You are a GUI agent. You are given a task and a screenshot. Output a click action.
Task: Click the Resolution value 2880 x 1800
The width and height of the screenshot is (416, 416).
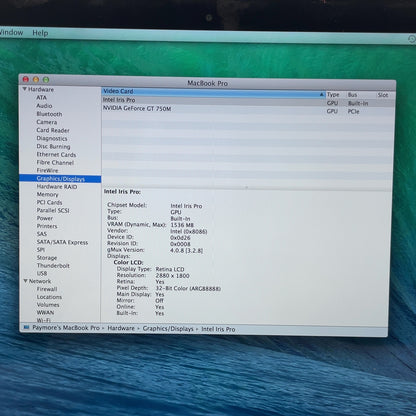[172, 276]
